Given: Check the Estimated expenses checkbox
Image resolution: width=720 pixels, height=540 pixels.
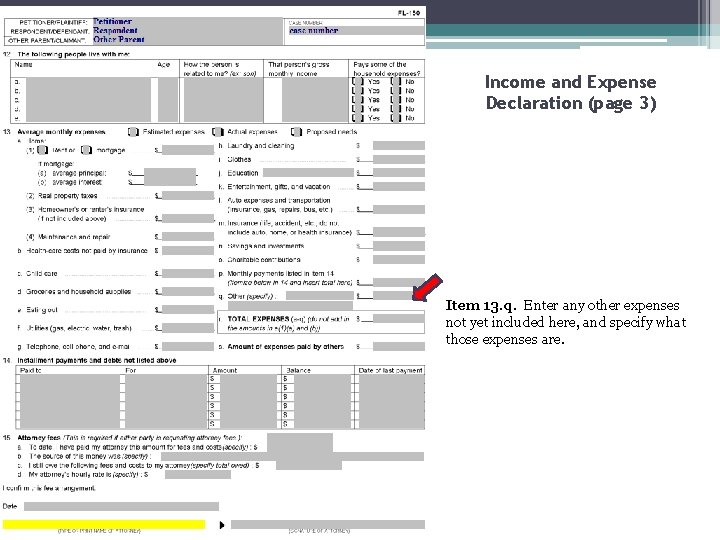Looking at the screenshot, I should coord(133,132).
